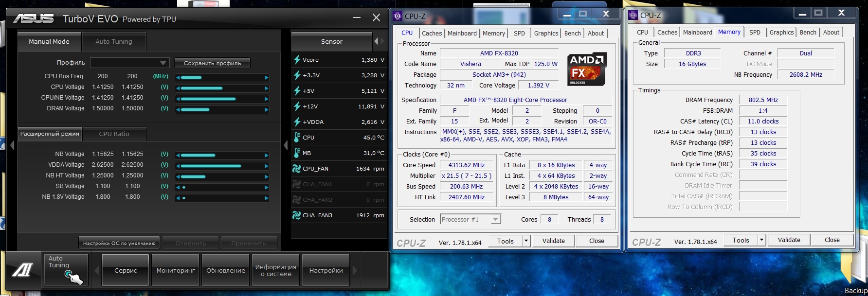Click the MB temperature thermometer icon
This screenshot has height=296, width=868.
coord(297,153)
